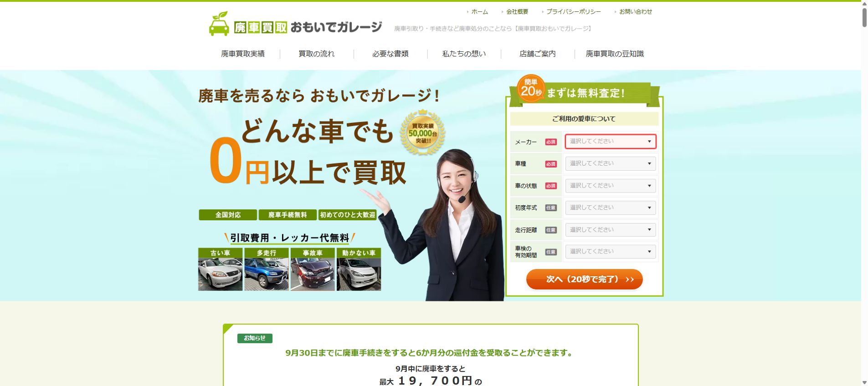Go to 廃車買取実績 menu item

coord(243,54)
